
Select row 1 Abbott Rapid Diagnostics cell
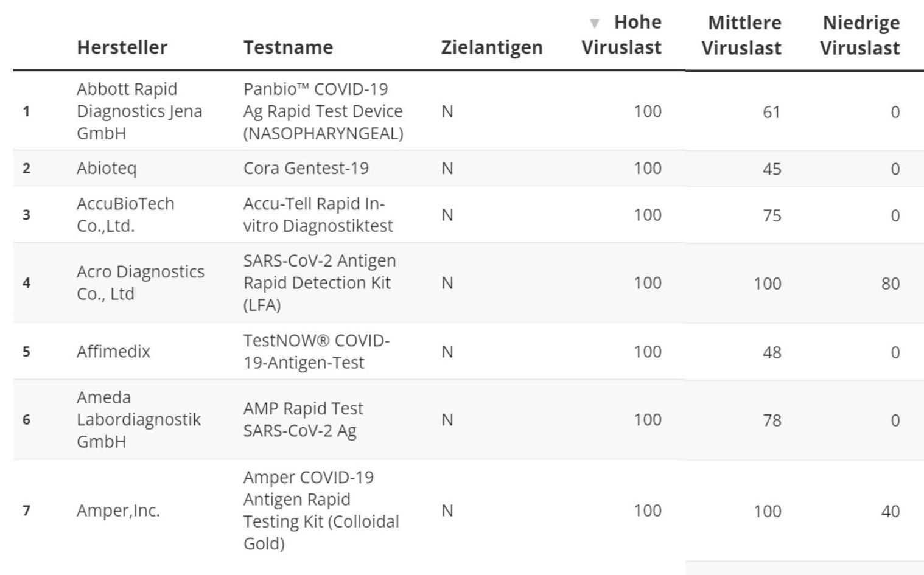139,111
